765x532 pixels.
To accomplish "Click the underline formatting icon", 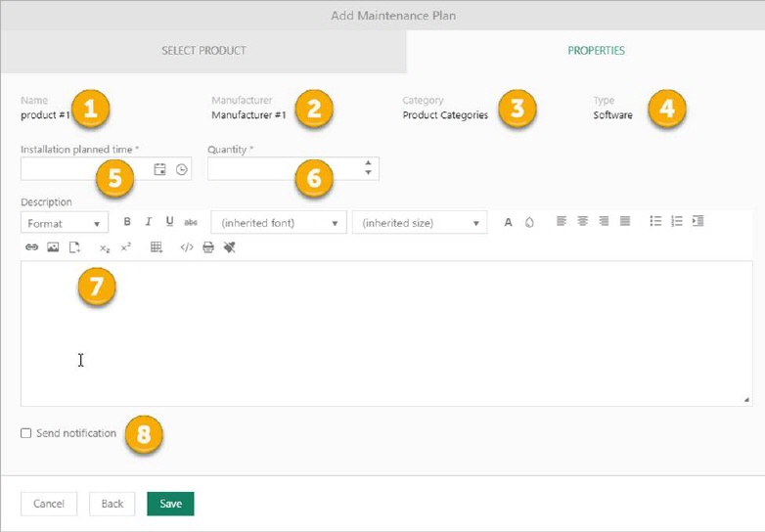I will pyautogui.click(x=169, y=223).
